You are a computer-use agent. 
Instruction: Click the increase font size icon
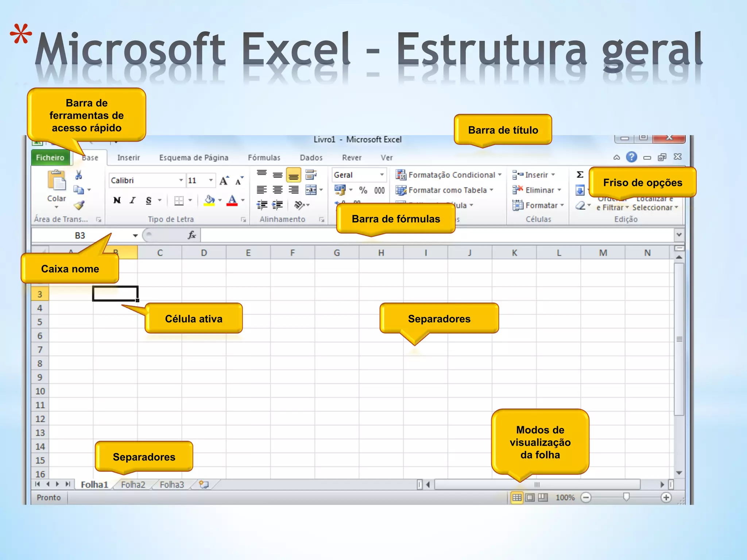(224, 180)
